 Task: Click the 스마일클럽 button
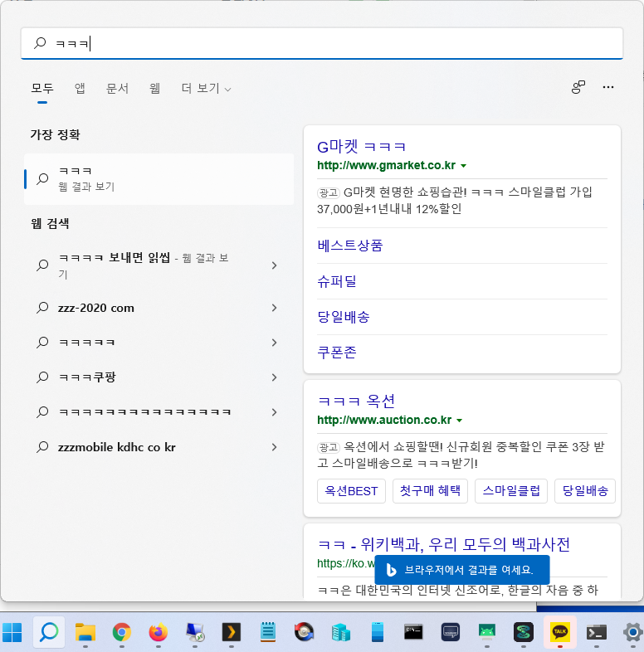click(511, 491)
